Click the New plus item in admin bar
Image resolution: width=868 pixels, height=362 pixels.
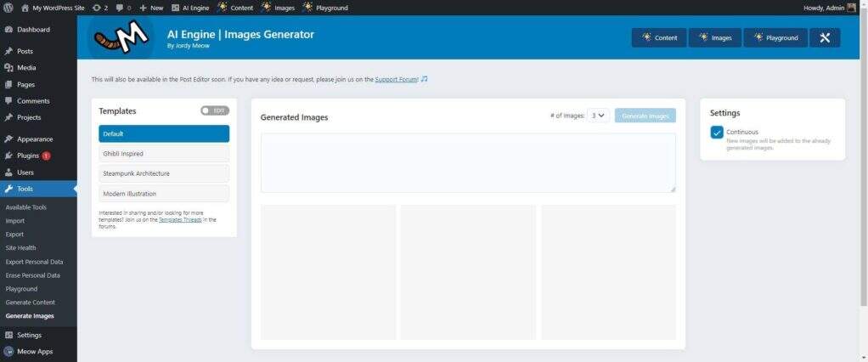pos(151,8)
